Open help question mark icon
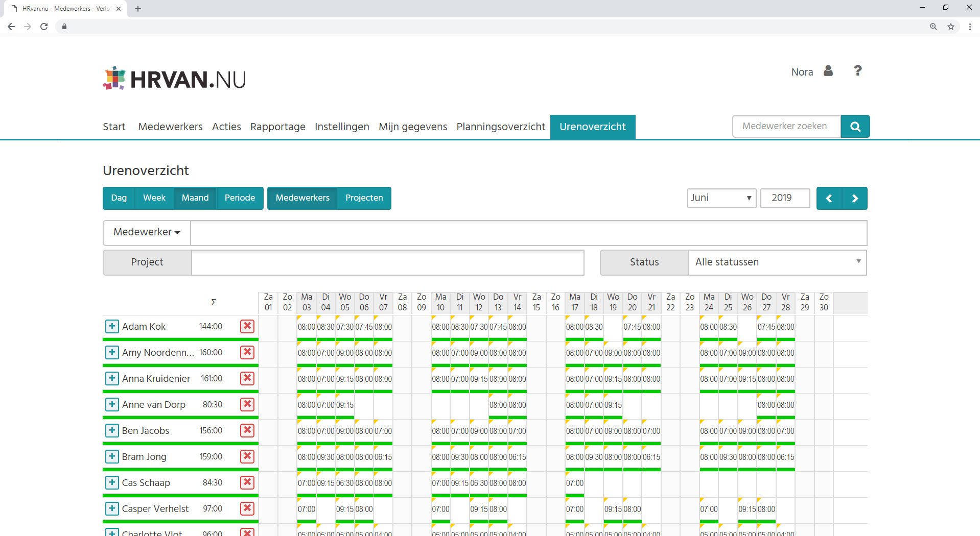Viewport: 980px width, 536px height. tap(858, 71)
